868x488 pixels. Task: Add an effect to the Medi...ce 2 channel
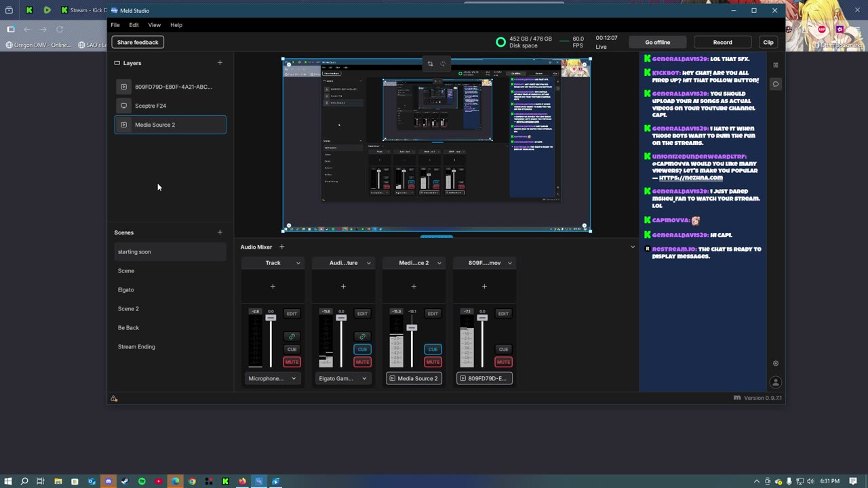point(414,286)
